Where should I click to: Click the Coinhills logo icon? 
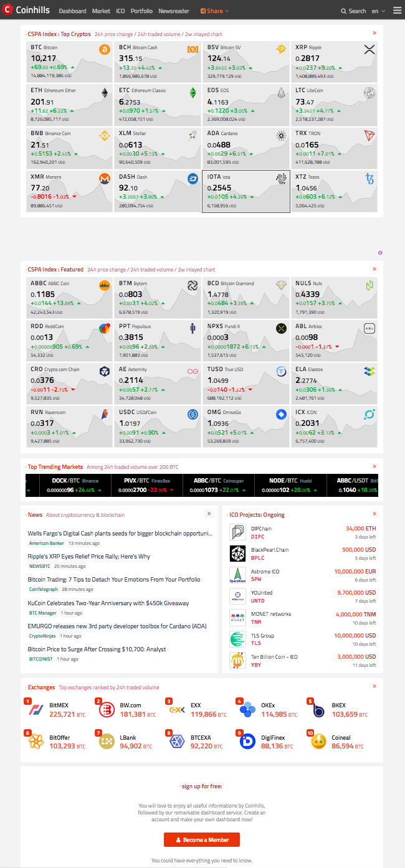[8, 11]
